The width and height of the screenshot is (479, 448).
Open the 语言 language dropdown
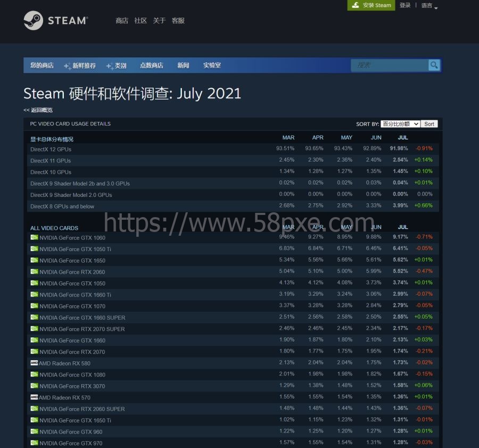(x=429, y=5)
